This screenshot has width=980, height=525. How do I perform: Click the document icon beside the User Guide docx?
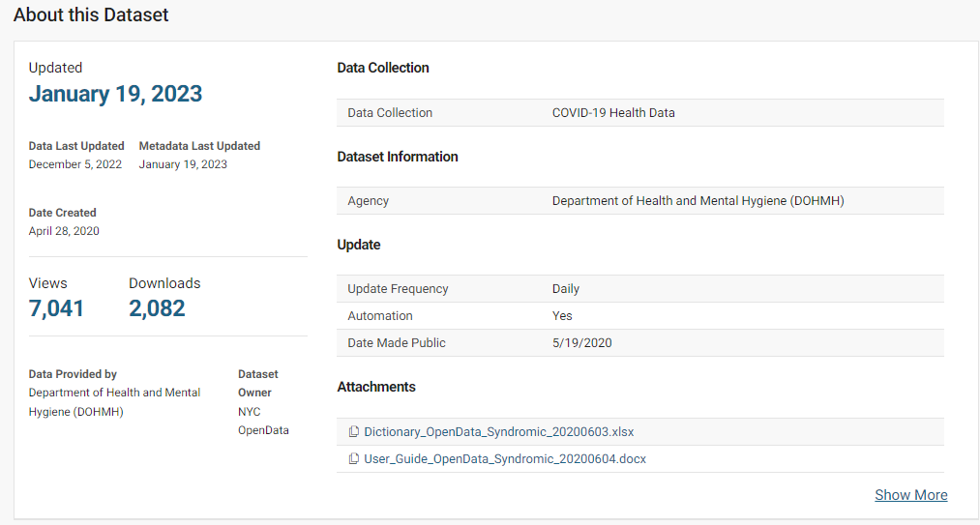tap(354, 459)
